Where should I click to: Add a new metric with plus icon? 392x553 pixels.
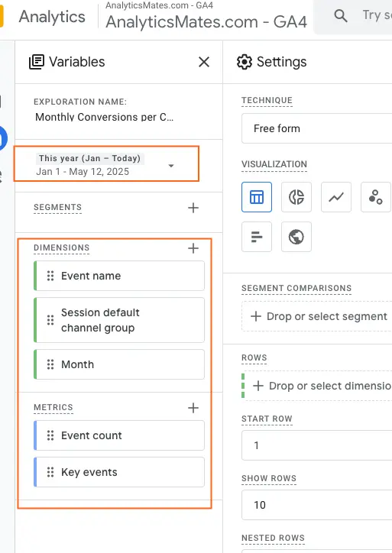[193, 408]
